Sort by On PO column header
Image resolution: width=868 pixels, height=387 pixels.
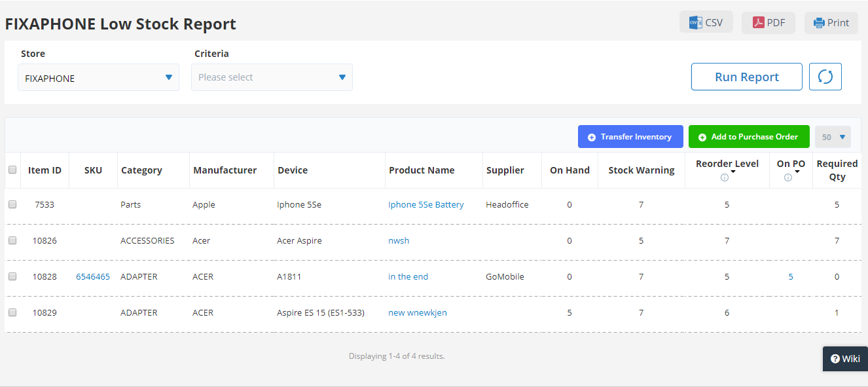tap(791, 164)
